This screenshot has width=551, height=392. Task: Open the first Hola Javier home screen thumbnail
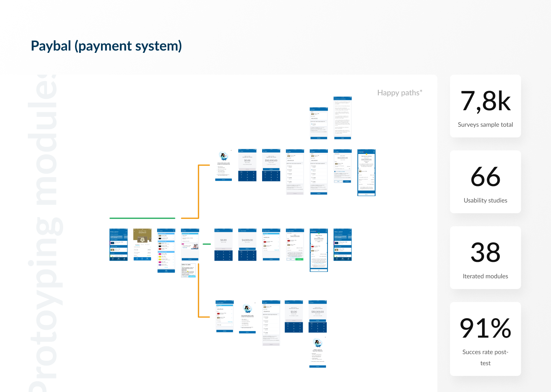point(118,245)
